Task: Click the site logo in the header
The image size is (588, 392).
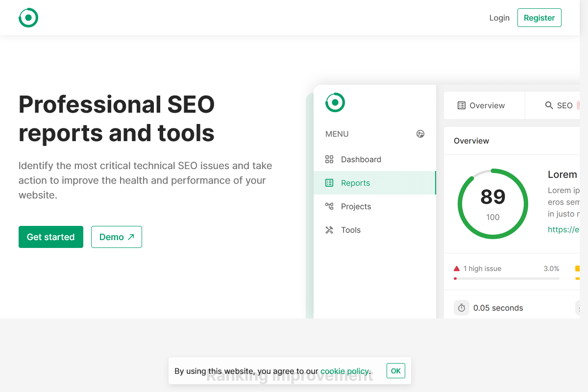Action: pyautogui.click(x=28, y=18)
